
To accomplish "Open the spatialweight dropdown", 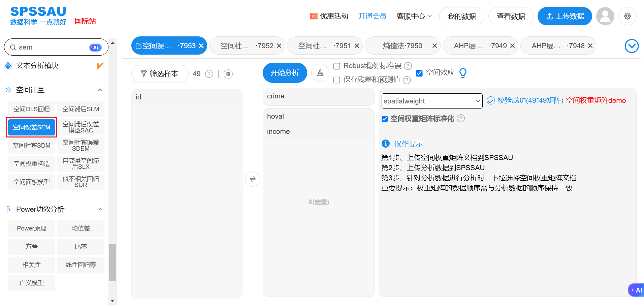I will click(432, 101).
